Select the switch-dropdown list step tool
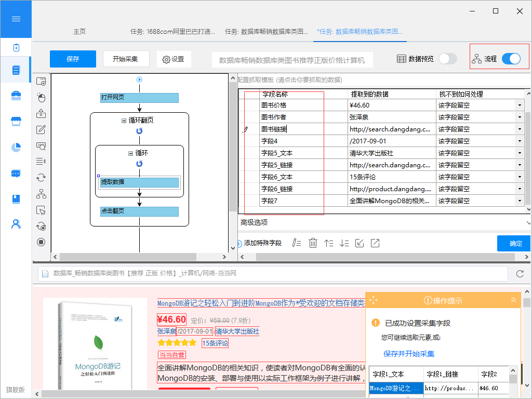Image resolution: width=532 pixels, height=399 pixels. [x=41, y=161]
